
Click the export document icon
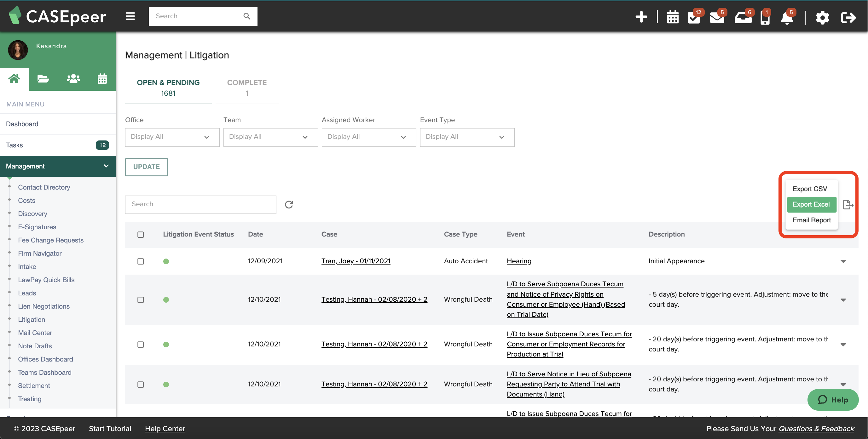848,204
